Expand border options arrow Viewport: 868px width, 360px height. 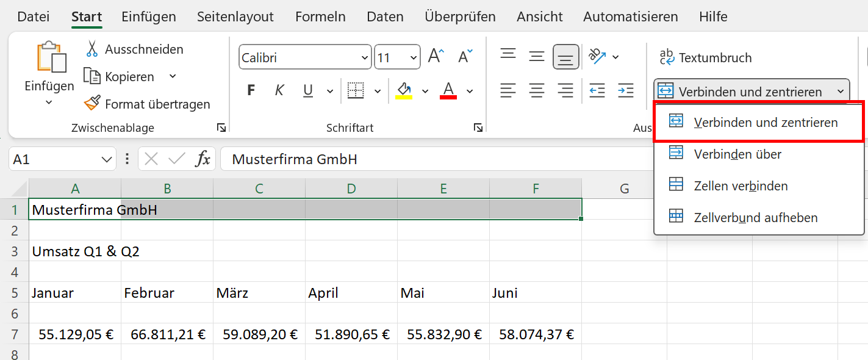pyautogui.click(x=378, y=92)
